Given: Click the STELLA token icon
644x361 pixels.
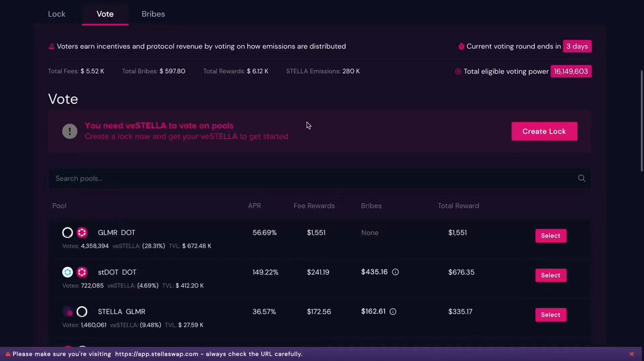Looking at the screenshot, I should 67,312.
